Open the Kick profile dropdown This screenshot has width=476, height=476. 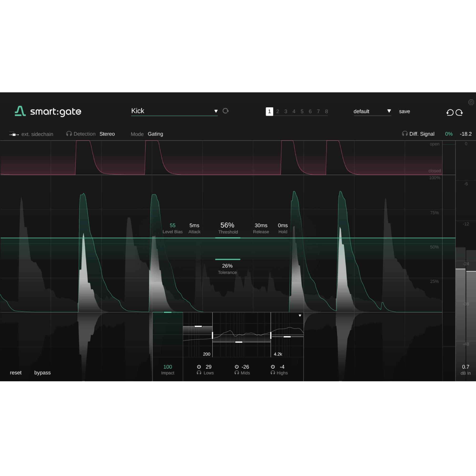(x=174, y=111)
